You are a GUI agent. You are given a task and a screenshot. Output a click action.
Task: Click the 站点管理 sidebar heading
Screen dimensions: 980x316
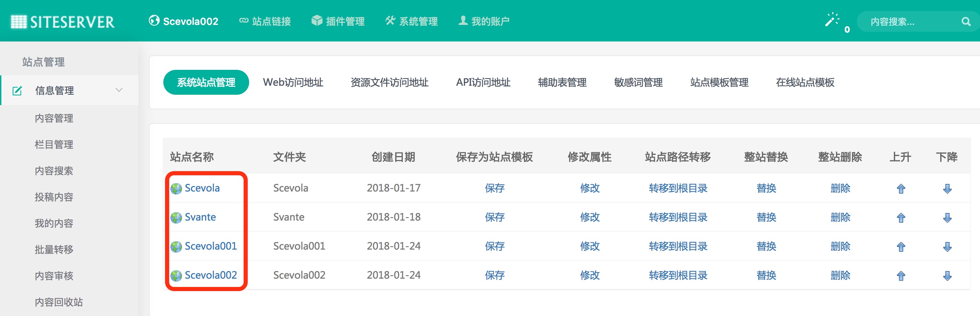[x=43, y=62]
